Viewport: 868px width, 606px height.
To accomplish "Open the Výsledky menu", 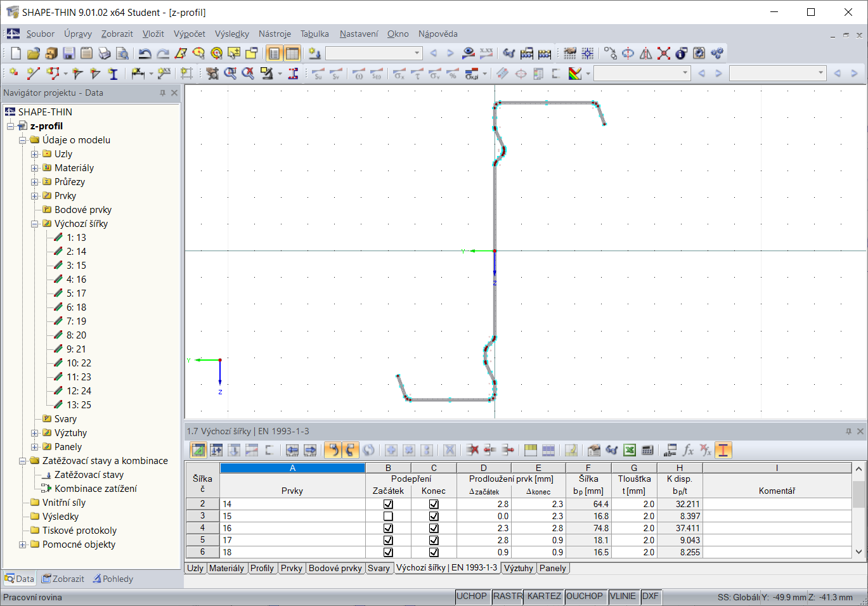I will (x=232, y=34).
